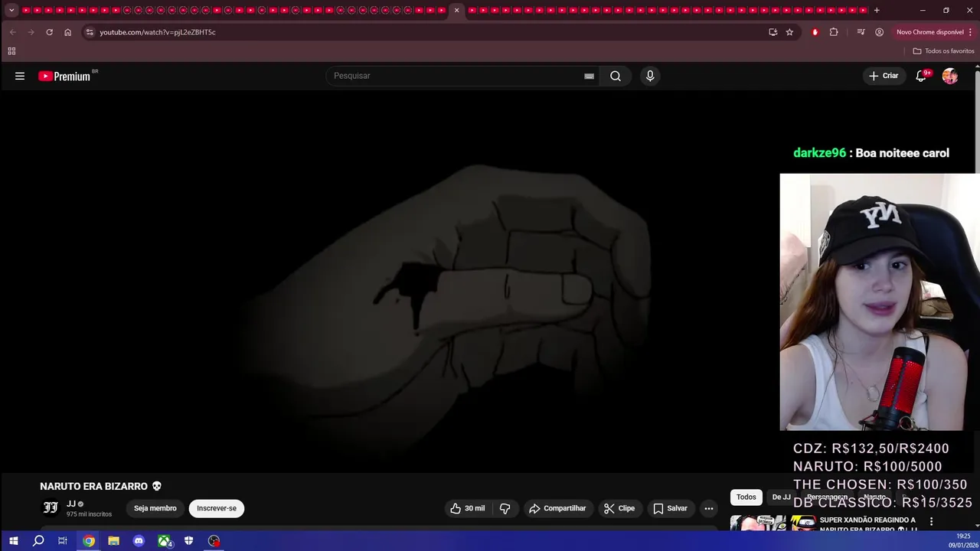This screenshot has width=980, height=551.
Task: Open Chrome extensions puzzle icon
Action: pos(834,32)
